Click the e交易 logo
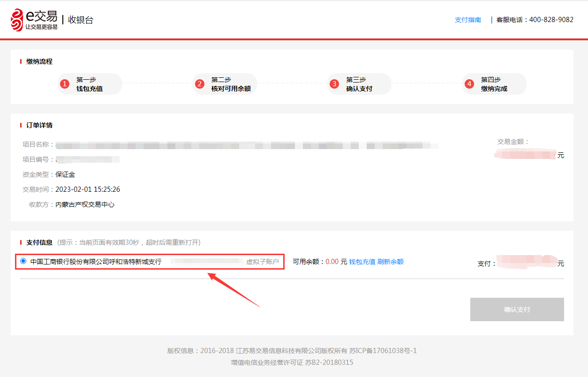Viewport: 588px width, 377px height. tap(34, 20)
